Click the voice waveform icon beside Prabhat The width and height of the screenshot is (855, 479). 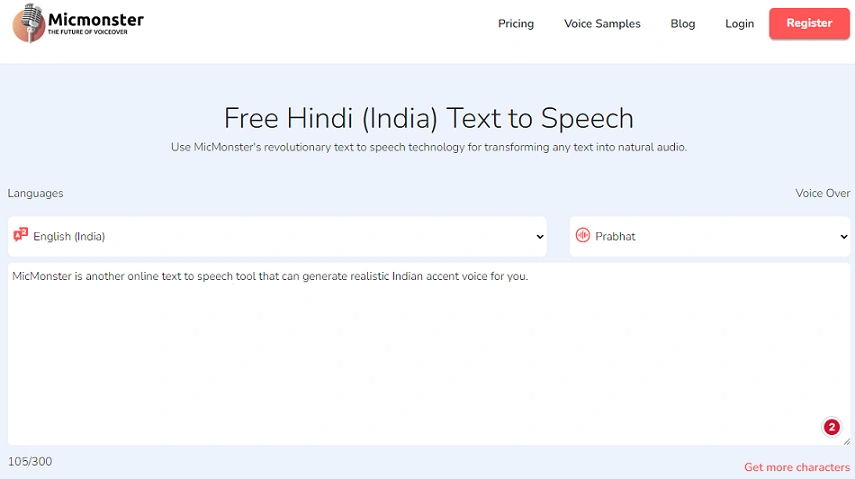pyautogui.click(x=583, y=235)
